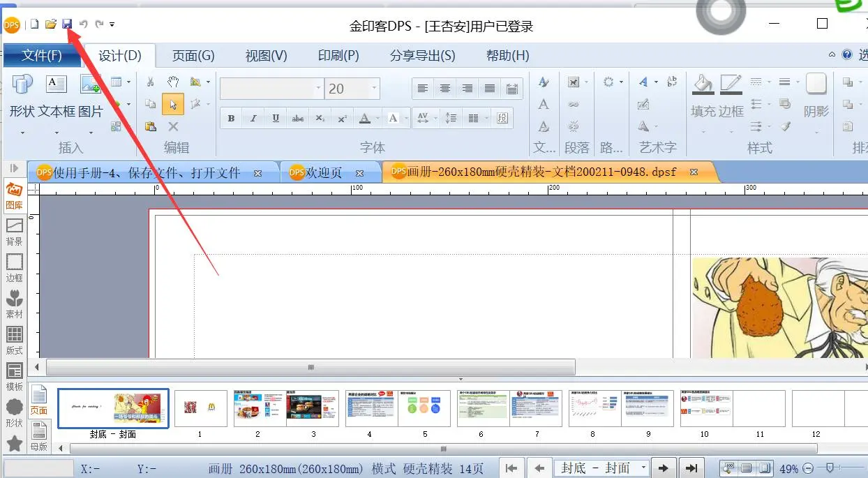
Task: Open the 素材 materials panel in sidebar
Action: (14, 304)
